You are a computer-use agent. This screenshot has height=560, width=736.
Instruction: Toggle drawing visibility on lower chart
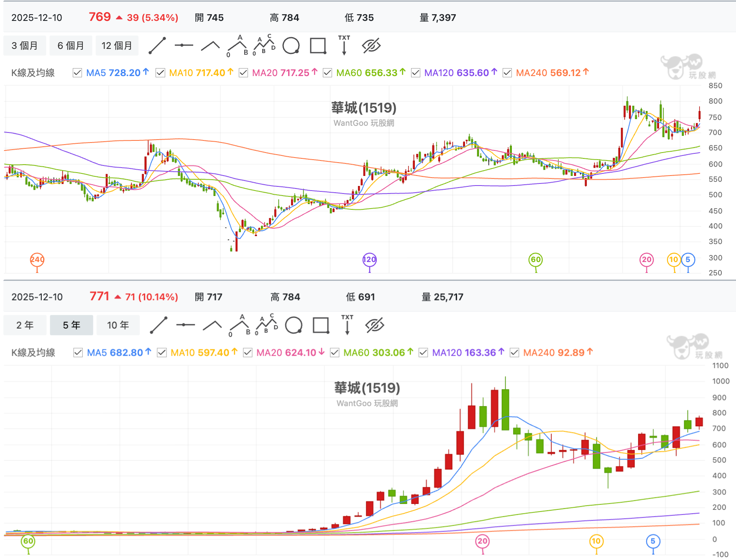pyautogui.click(x=374, y=325)
